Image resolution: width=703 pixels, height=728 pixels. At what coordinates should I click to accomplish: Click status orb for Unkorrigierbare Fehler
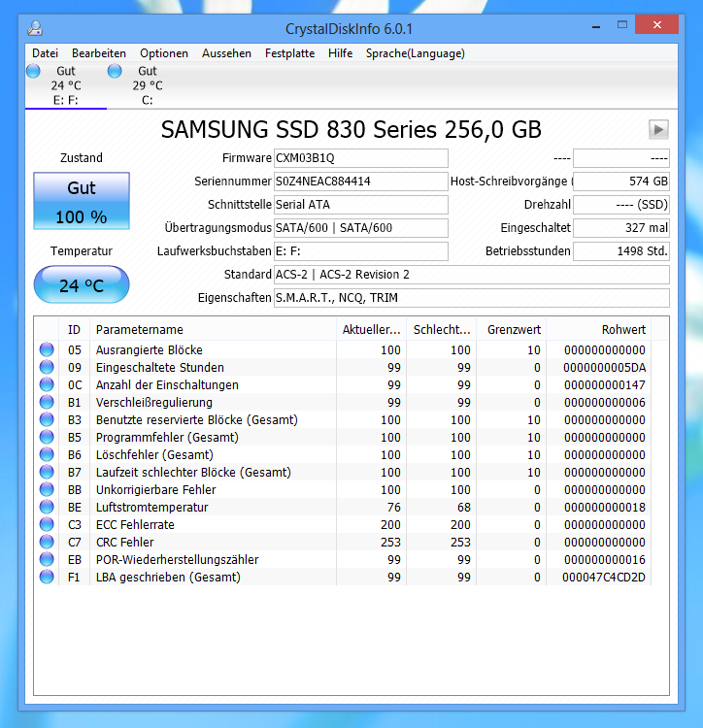point(47,489)
